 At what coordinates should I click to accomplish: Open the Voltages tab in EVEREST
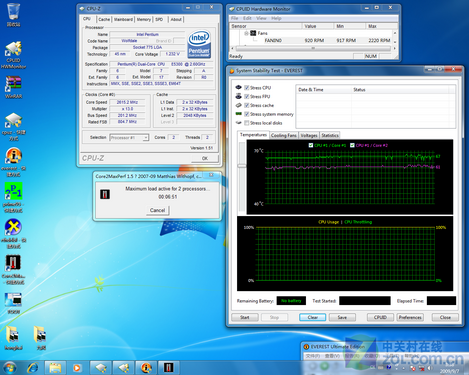pyautogui.click(x=309, y=135)
